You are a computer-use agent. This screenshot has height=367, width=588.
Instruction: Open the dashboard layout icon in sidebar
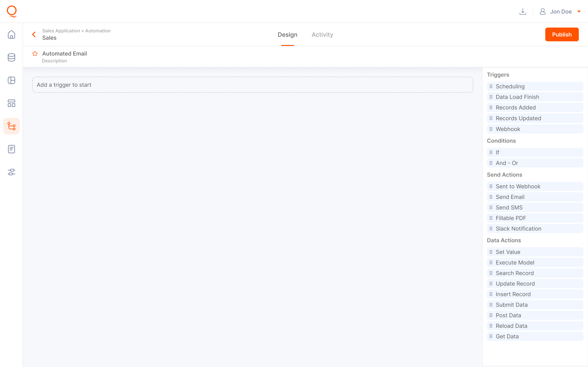(x=11, y=103)
